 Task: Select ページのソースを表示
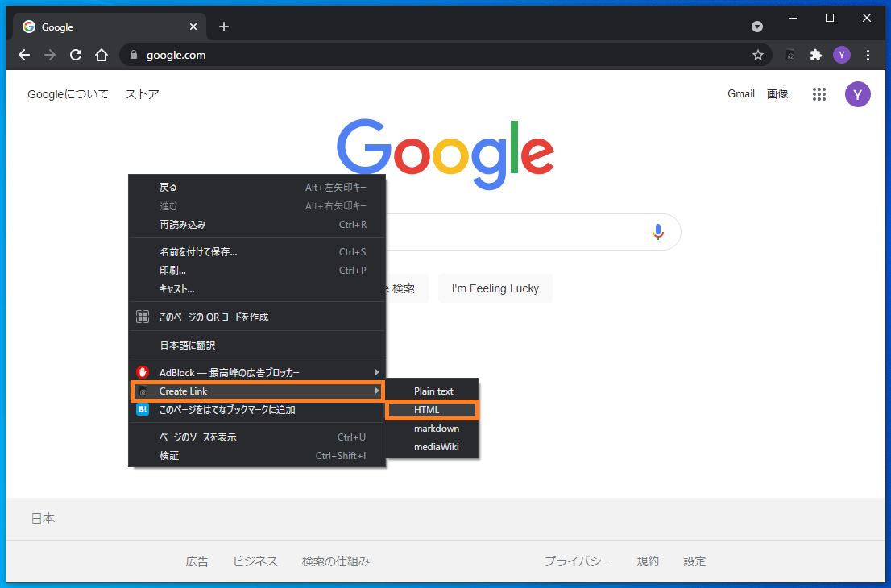(x=258, y=437)
